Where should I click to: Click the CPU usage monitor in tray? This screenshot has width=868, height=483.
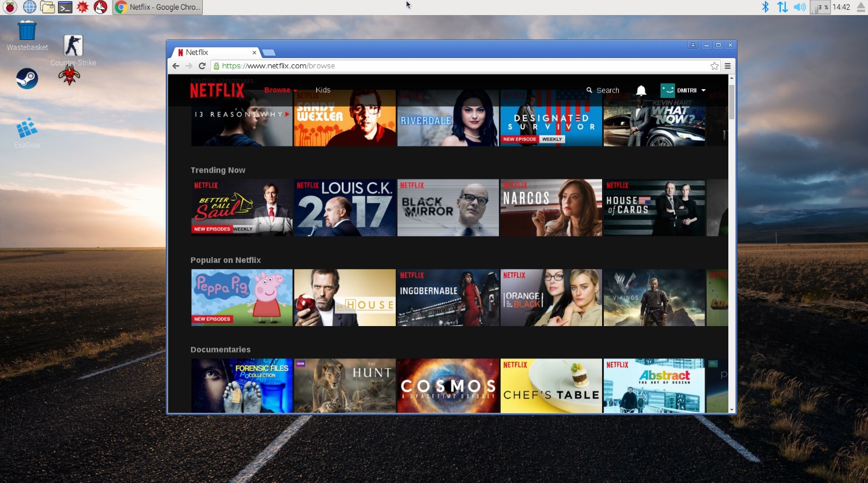coord(820,7)
